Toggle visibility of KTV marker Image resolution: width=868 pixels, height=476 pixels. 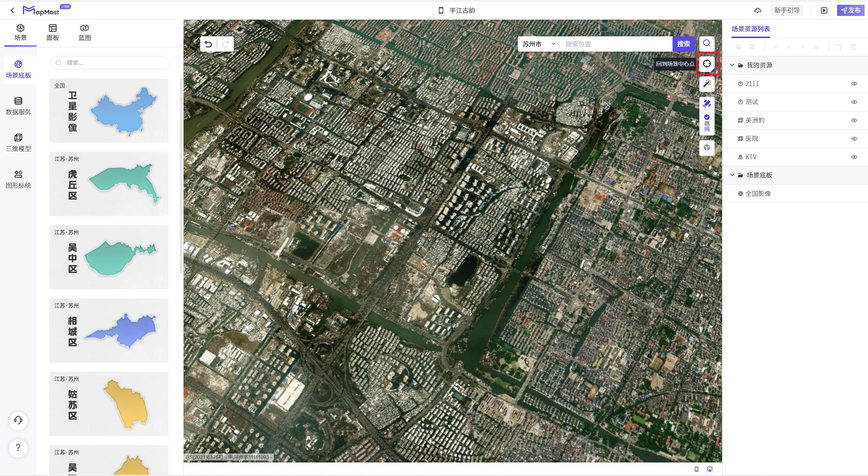click(x=854, y=157)
